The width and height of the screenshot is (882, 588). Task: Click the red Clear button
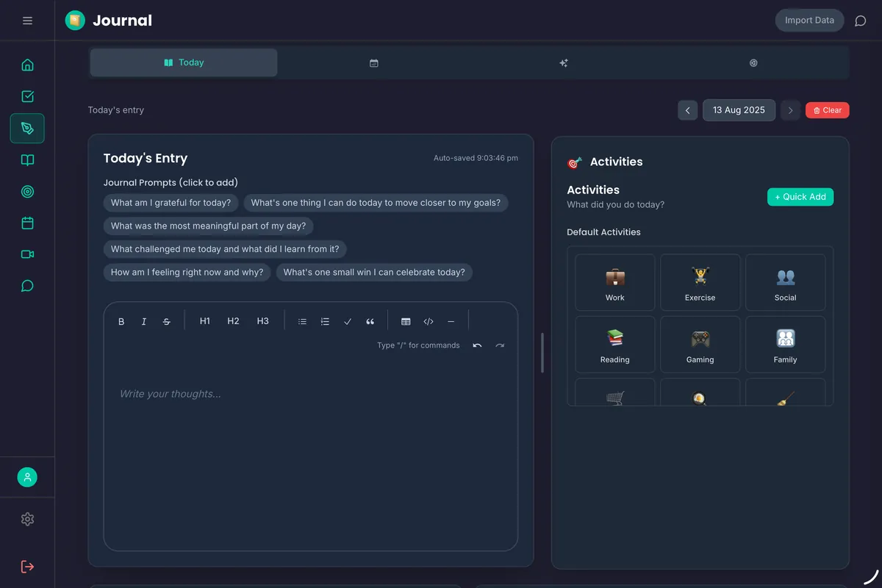coord(828,110)
